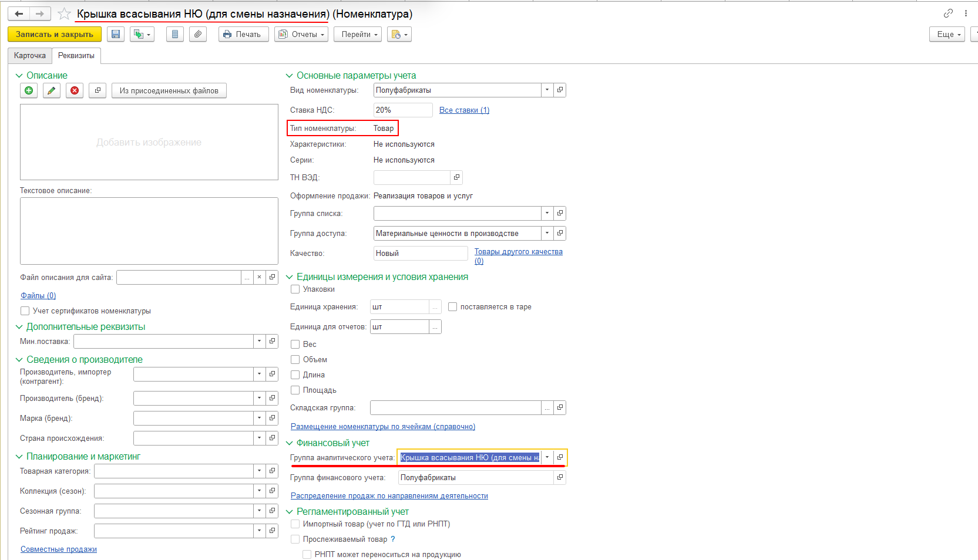Toggle the Вес checkbox
This screenshot has height=560, width=978.
[x=295, y=345]
